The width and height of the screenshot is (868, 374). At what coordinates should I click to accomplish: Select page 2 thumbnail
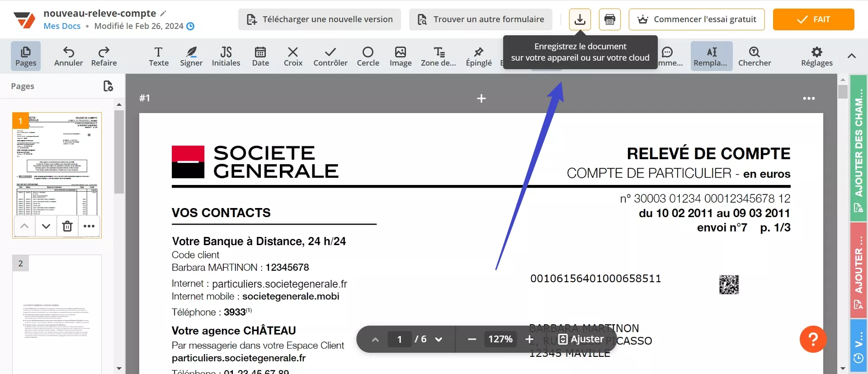[x=57, y=314]
